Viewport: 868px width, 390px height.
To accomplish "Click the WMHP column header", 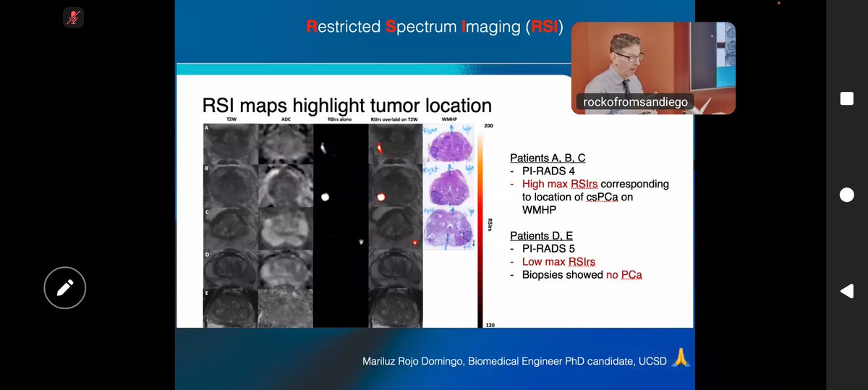I will pos(450,119).
